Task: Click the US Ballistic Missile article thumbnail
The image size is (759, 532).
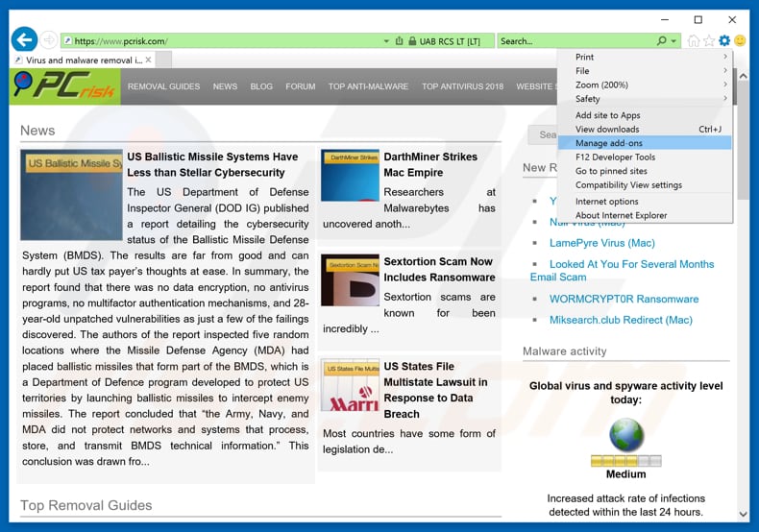Action: pyautogui.click(x=71, y=195)
